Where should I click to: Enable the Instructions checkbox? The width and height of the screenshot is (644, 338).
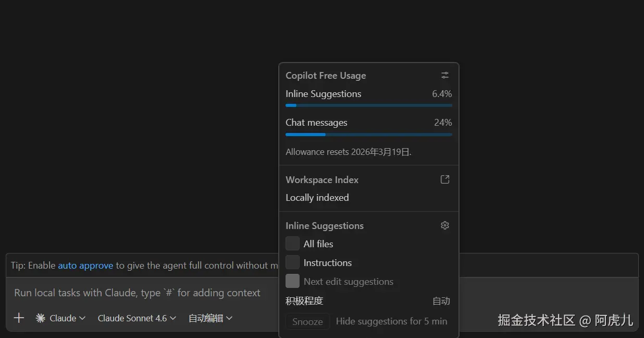point(293,262)
